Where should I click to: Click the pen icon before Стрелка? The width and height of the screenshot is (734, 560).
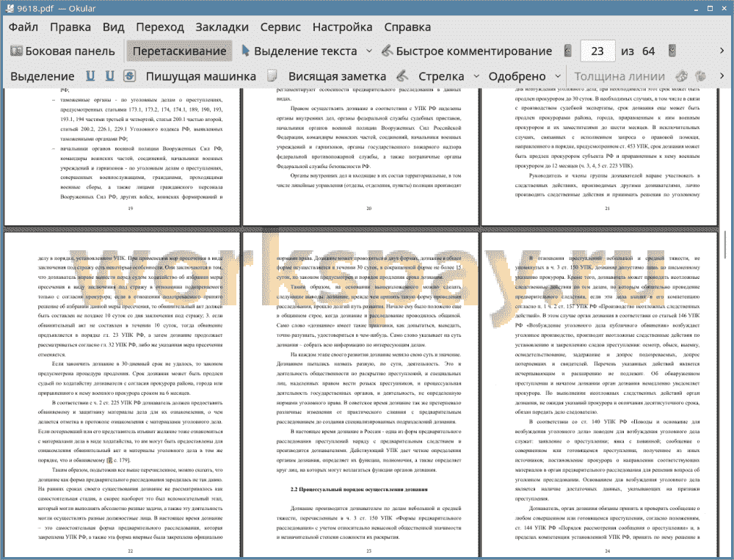(x=401, y=76)
